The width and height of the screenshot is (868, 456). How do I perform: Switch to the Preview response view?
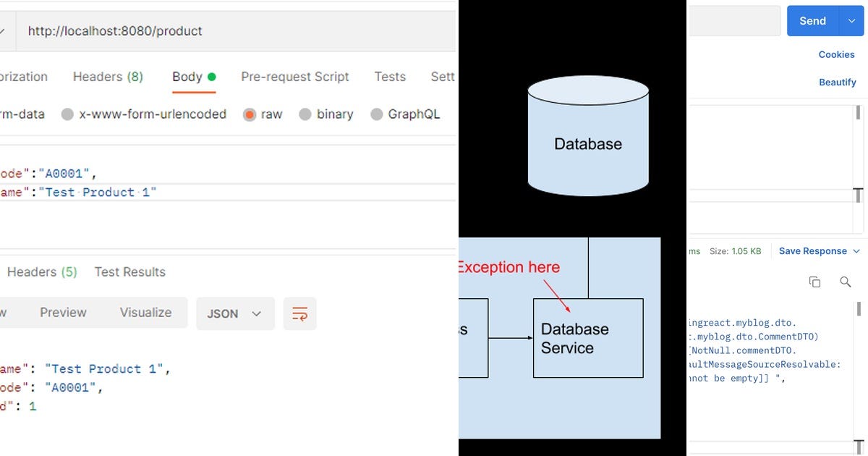coord(62,312)
